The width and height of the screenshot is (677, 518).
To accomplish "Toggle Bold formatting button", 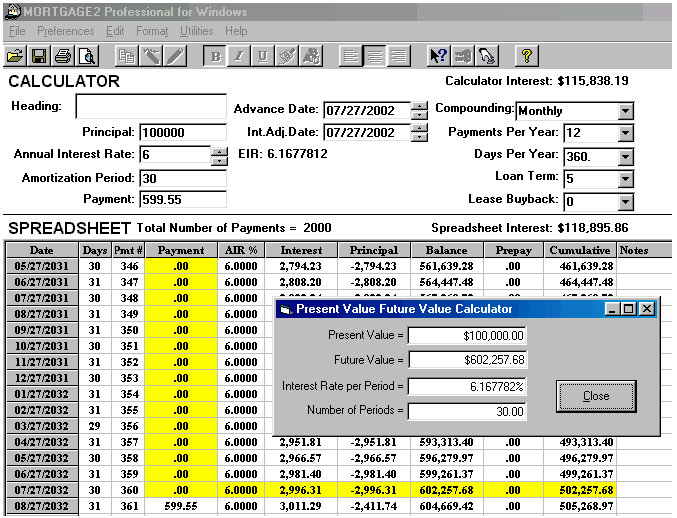I will point(216,56).
